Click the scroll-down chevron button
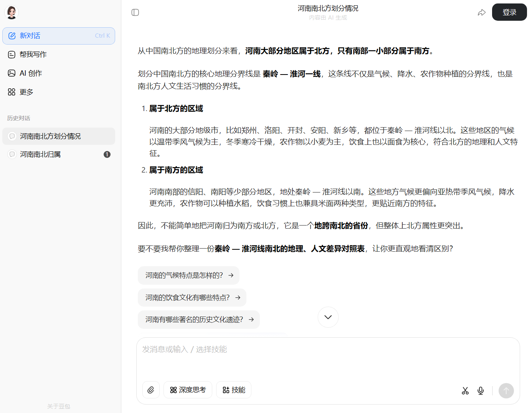This screenshot has width=532, height=413. pyautogui.click(x=328, y=317)
